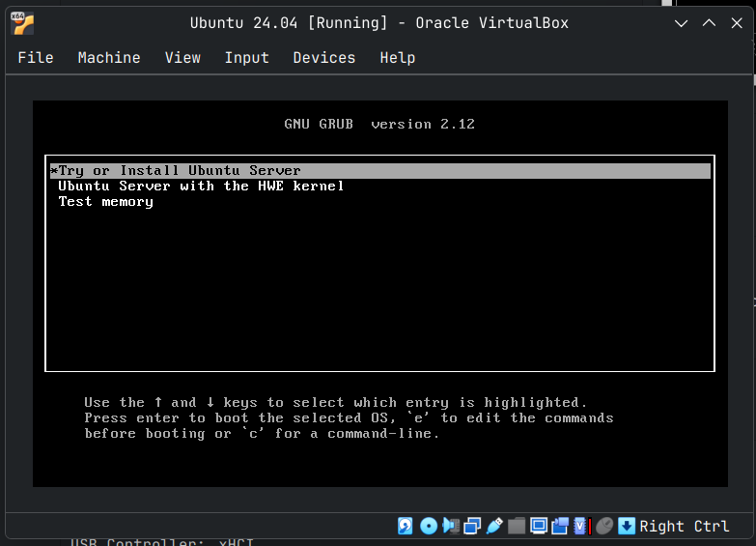The image size is (756, 546).
Task: Click the display monitor indicator icon
Action: click(538, 526)
